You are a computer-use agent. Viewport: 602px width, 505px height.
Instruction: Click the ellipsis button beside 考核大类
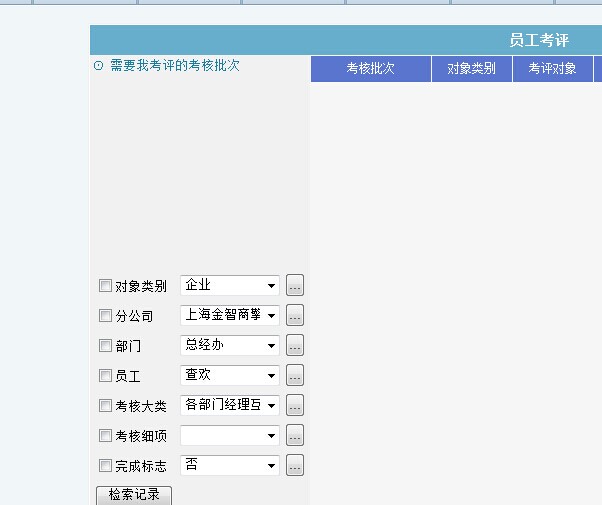tap(295, 406)
